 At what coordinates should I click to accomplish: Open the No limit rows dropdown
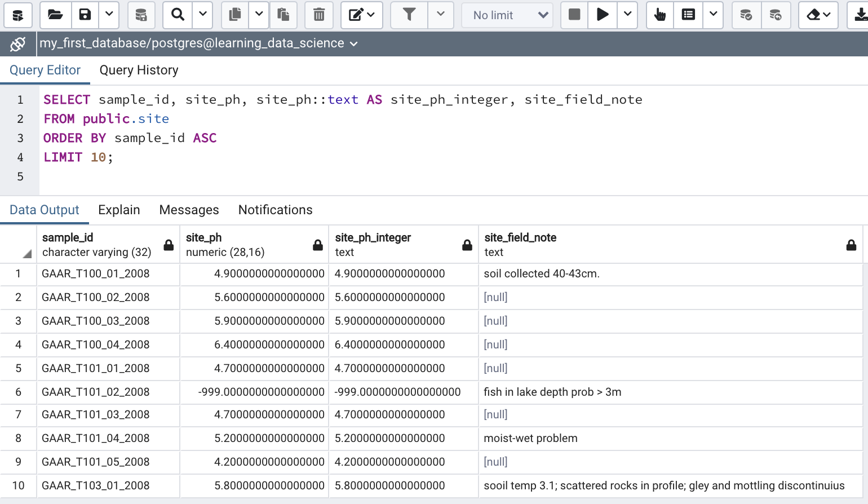click(x=506, y=15)
